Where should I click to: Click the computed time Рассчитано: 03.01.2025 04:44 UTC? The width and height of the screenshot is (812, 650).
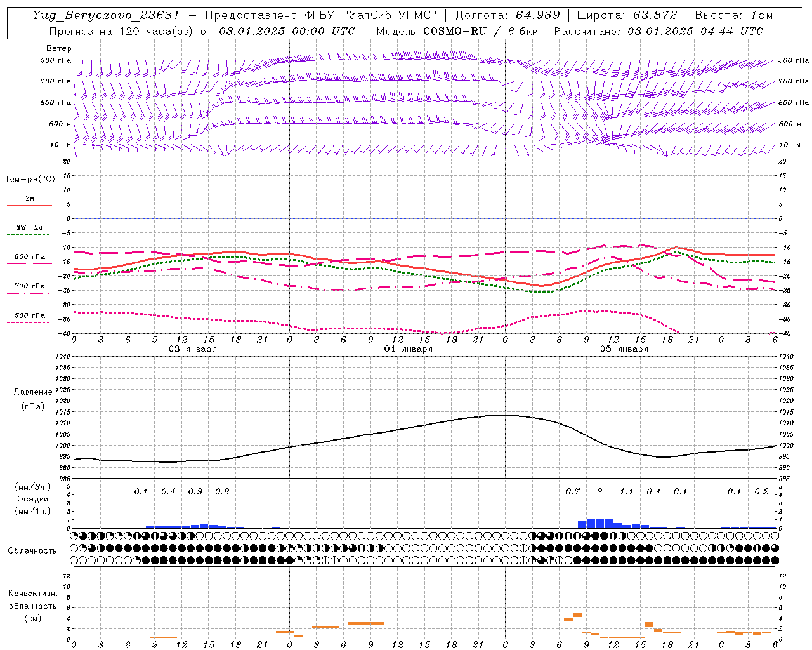tap(658, 31)
